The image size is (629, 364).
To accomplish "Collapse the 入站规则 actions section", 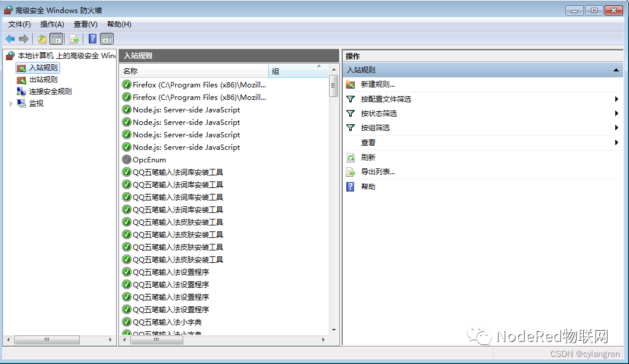I will [616, 70].
